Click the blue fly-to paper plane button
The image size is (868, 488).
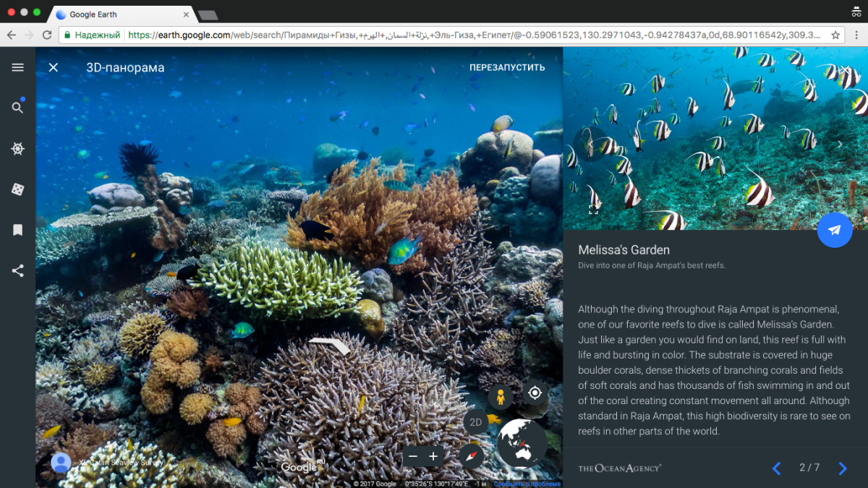point(835,230)
